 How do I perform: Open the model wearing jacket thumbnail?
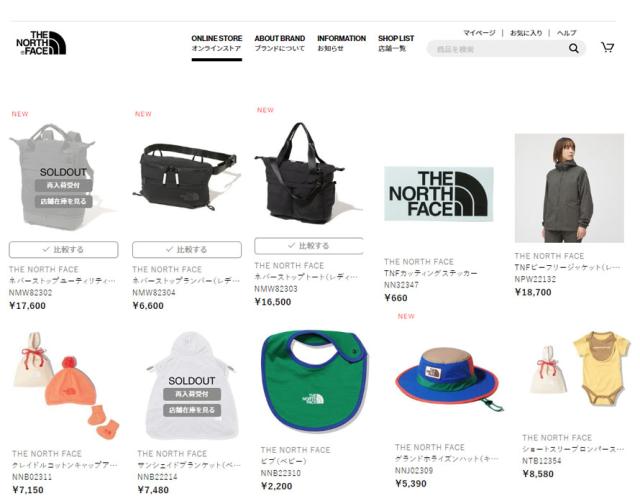[569, 188]
